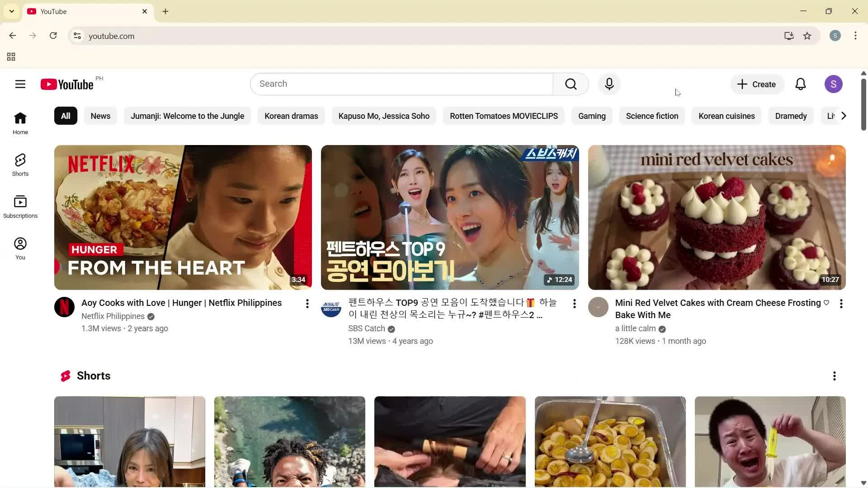The image size is (868, 488).
Task: Select the Korean dramas filter chip
Action: 291,116
